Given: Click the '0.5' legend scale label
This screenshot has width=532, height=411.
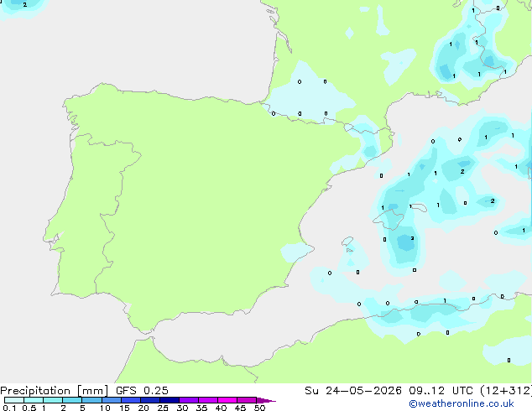Looking at the screenshot, I should click(x=29, y=408).
